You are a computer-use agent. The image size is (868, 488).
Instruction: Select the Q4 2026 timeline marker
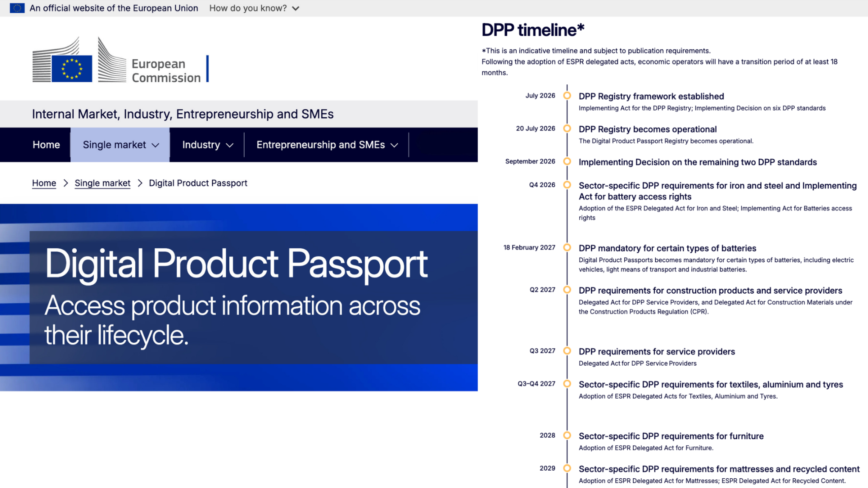click(x=567, y=185)
